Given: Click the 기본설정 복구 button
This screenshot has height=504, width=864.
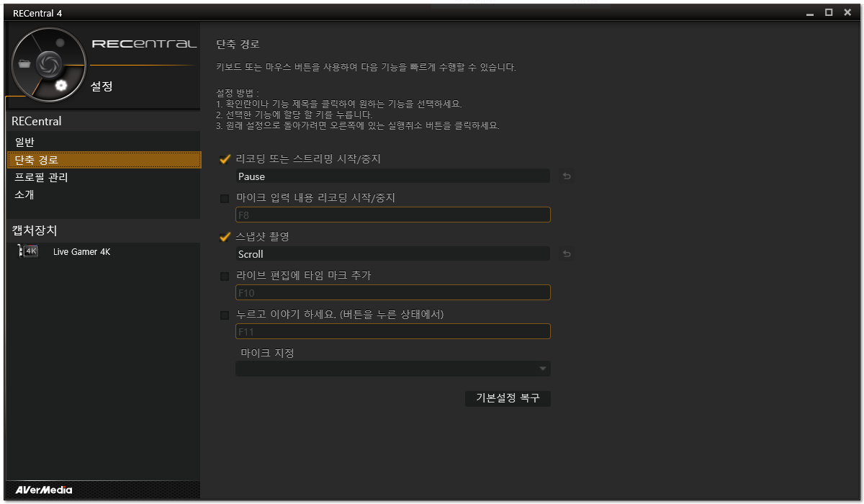Looking at the screenshot, I should coord(508,398).
